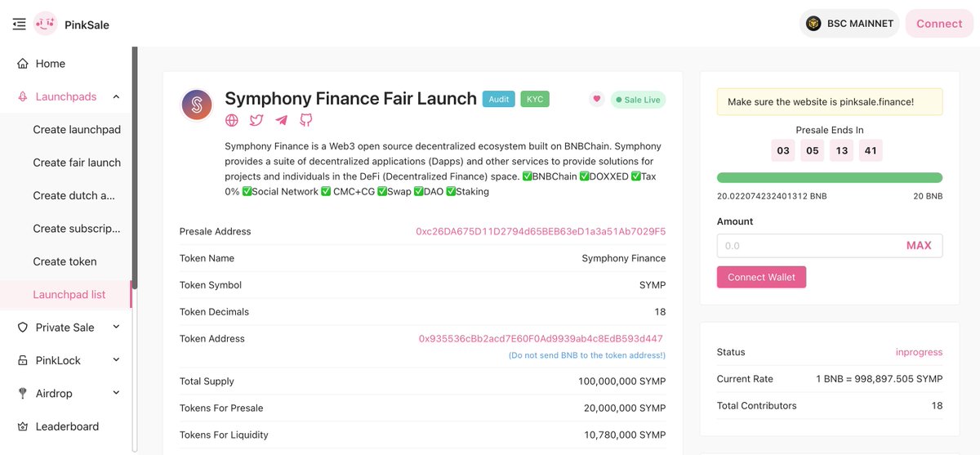Click the Home house icon
The width and height of the screenshot is (980, 455).
click(x=23, y=64)
